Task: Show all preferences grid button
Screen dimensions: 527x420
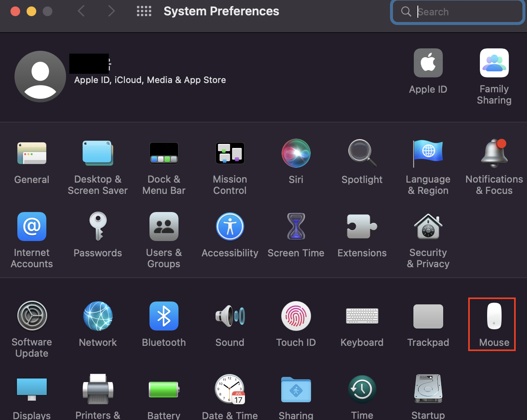Action: (x=144, y=11)
